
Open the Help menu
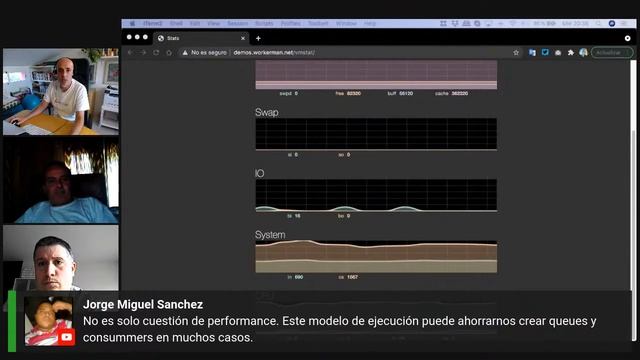370,24
